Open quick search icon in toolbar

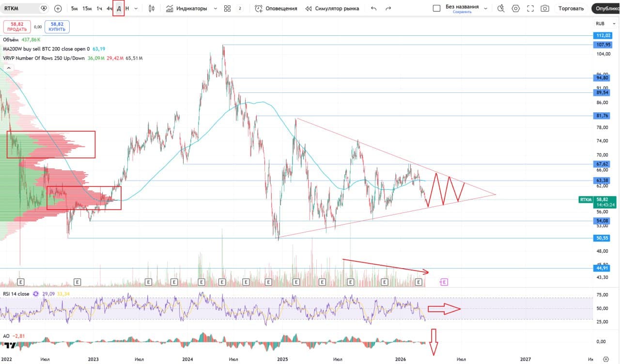tap(501, 8)
